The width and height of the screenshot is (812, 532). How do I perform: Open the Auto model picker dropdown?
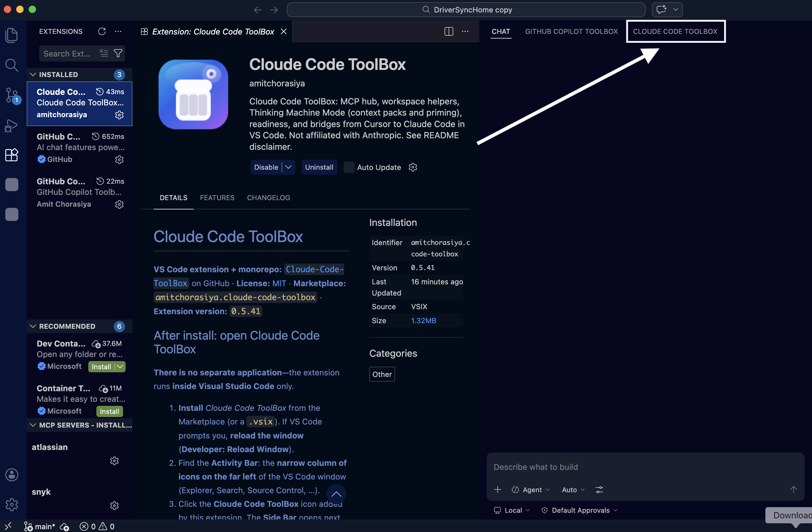[x=573, y=490]
